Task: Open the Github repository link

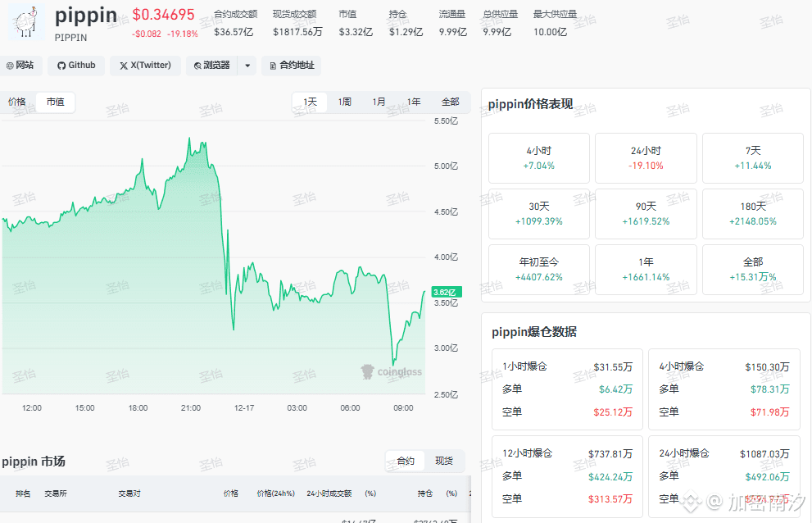Action: pos(75,66)
